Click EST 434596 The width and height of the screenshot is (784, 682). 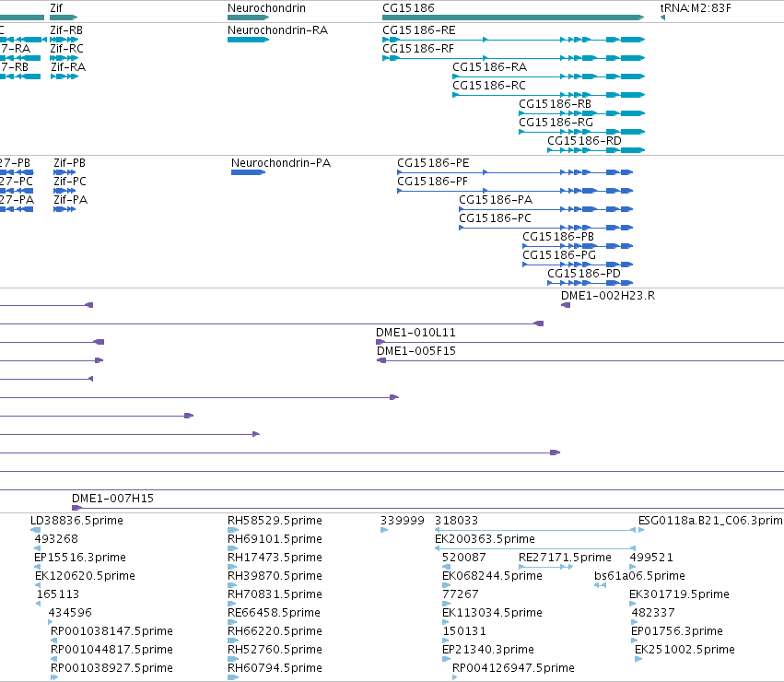click(x=70, y=613)
